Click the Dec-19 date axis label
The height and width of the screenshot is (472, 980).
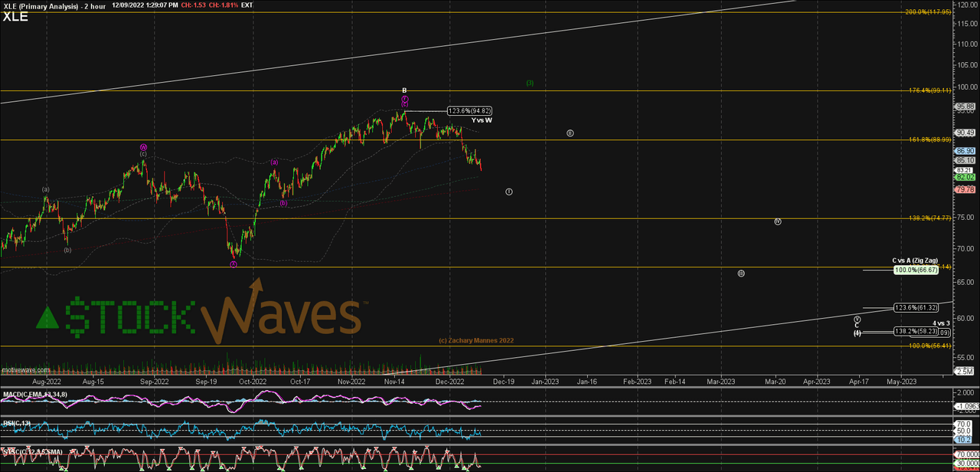(x=502, y=381)
